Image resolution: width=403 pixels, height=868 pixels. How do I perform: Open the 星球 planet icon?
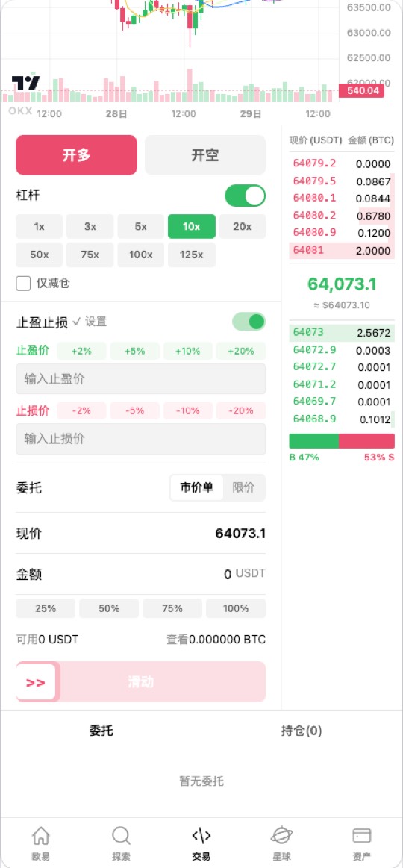282,834
